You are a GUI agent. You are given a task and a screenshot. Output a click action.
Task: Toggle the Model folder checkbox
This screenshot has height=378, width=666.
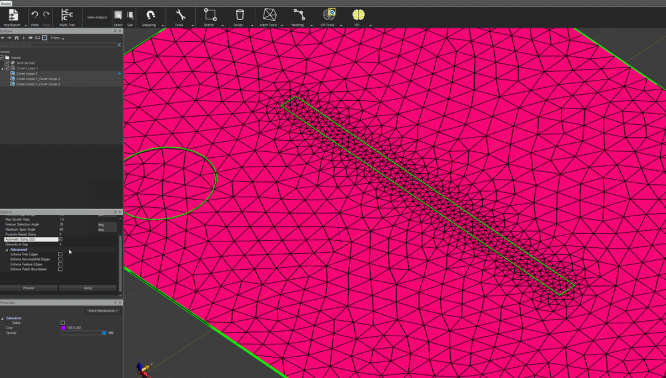point(2,57)
